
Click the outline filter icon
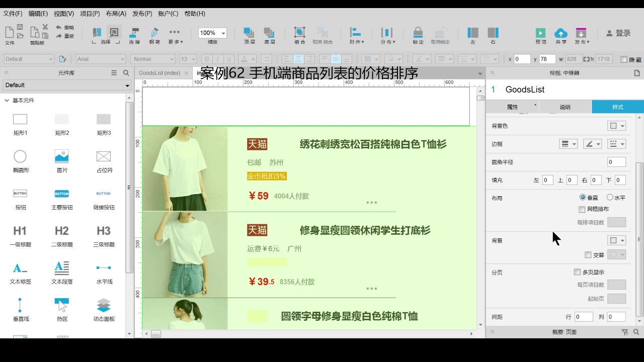tap(625, 332)
